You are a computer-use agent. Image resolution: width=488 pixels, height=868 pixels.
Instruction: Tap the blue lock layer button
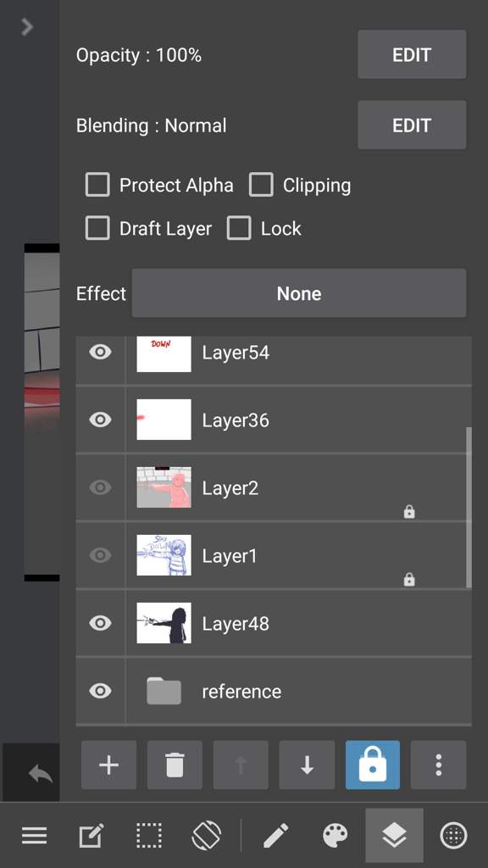pos(373,765)
